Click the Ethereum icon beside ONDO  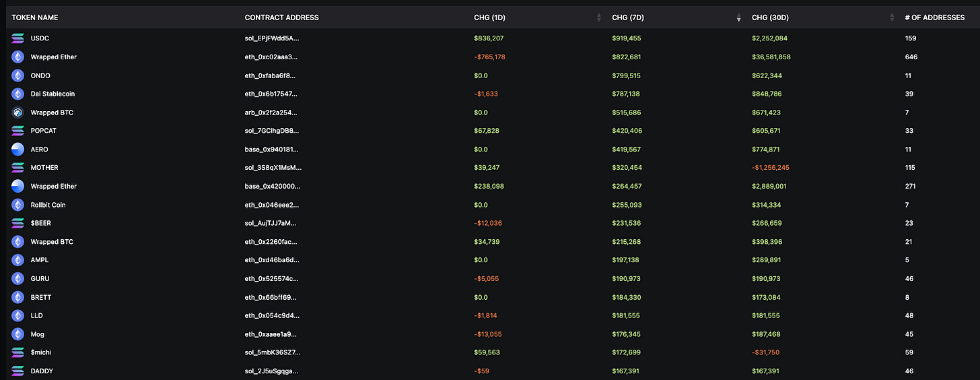click(17, 75)
